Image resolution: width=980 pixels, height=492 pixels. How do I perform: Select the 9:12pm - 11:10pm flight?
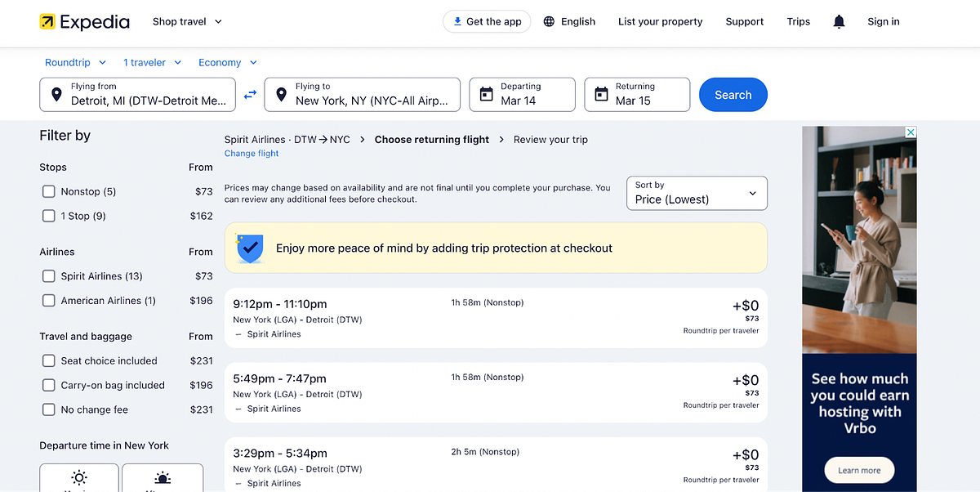click(x=496, y=318)
